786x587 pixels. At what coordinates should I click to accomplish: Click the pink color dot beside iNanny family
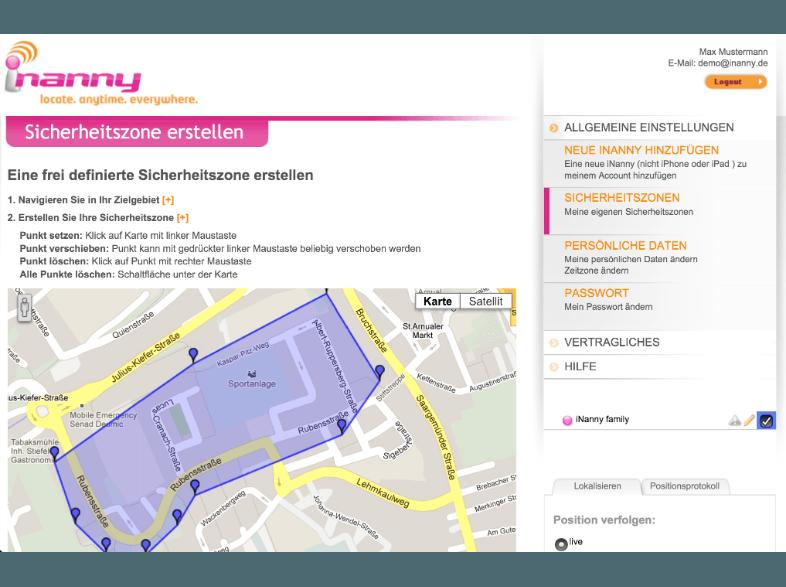point(567,420)
